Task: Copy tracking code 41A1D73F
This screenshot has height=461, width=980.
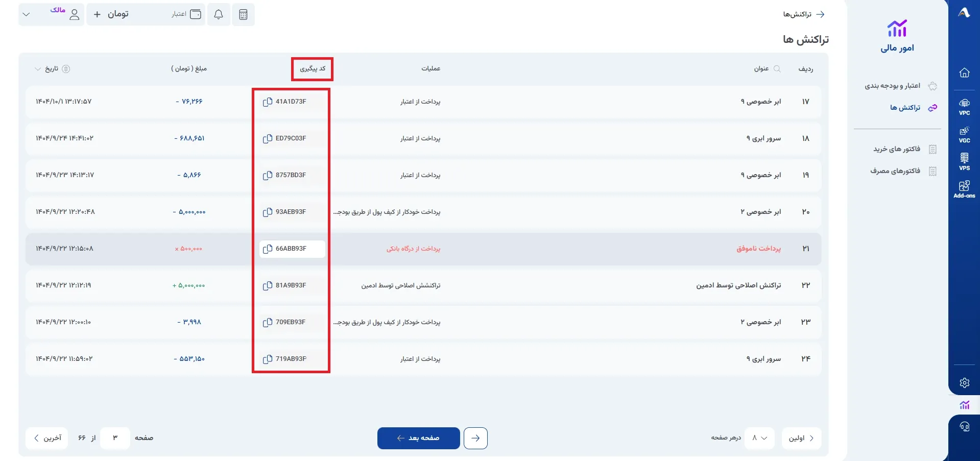Action: point(267,102)
